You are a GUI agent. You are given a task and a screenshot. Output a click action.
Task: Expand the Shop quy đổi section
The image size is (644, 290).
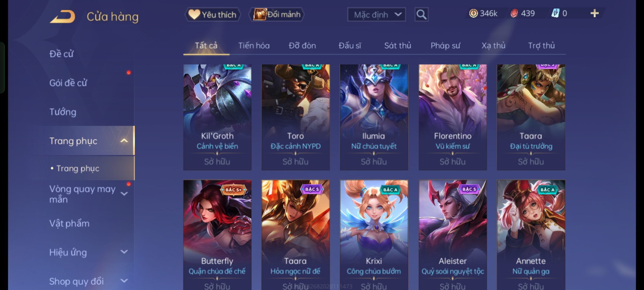[124, 281]
